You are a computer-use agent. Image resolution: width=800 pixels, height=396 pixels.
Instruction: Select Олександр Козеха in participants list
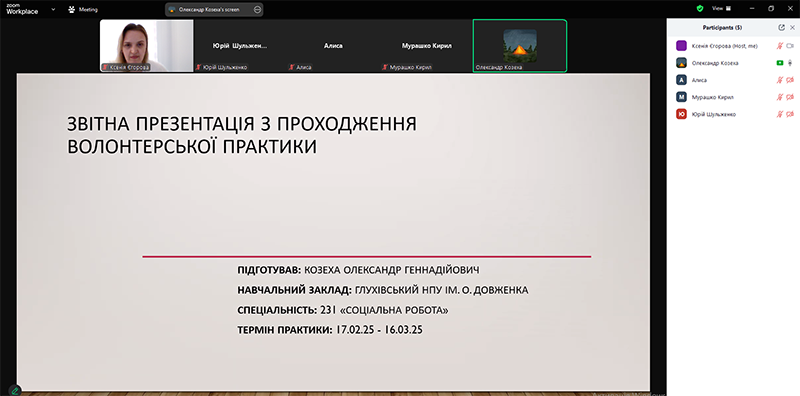[x=733, y=63]
